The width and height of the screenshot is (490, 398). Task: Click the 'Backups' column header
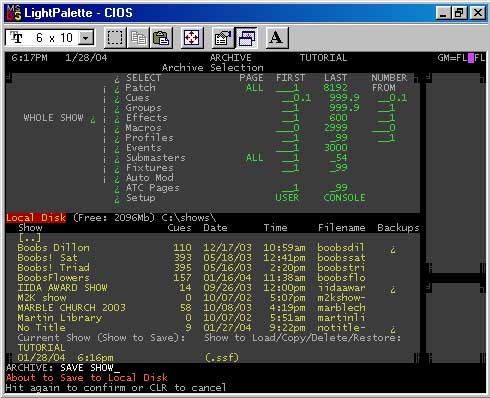pyautogui.click(x=398, y=228)
